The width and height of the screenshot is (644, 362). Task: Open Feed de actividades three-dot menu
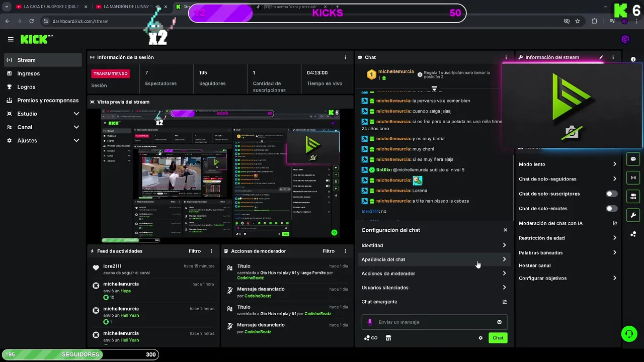point(211,251)
